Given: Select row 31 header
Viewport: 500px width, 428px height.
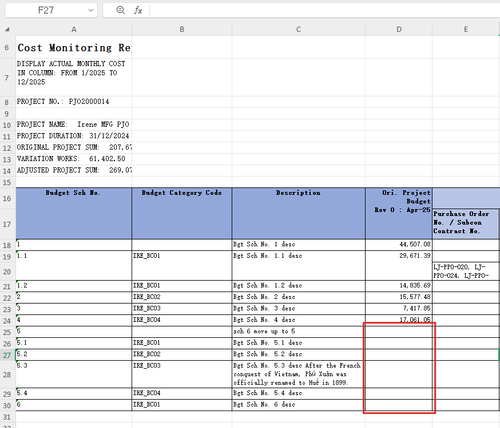Looking at the screenshot, I should (7, 417).
